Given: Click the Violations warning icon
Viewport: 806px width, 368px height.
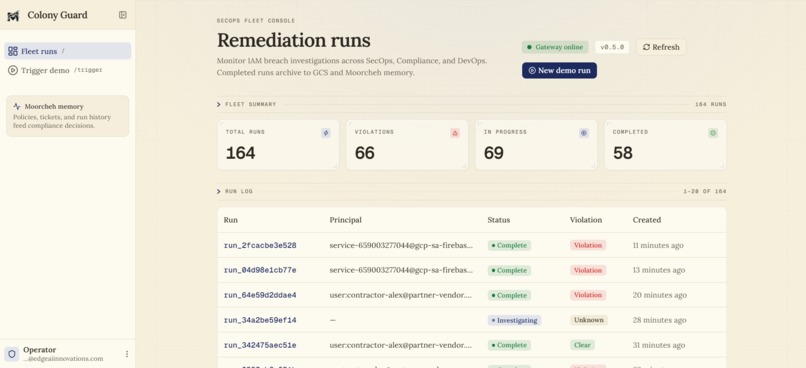Looking at the screenshot, I should 455,133.
